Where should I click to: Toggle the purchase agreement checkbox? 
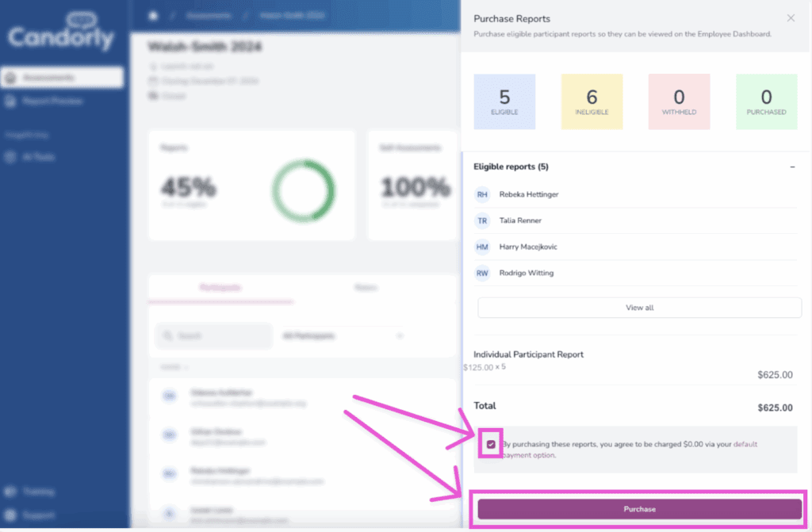click(x=491, y=445)
